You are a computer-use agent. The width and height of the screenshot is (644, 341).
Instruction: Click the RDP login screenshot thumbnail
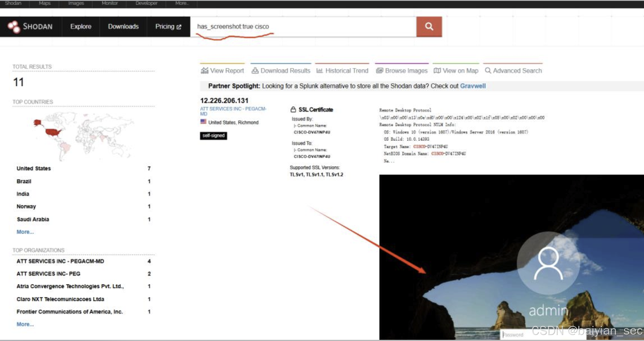click(x=511, y=257)
